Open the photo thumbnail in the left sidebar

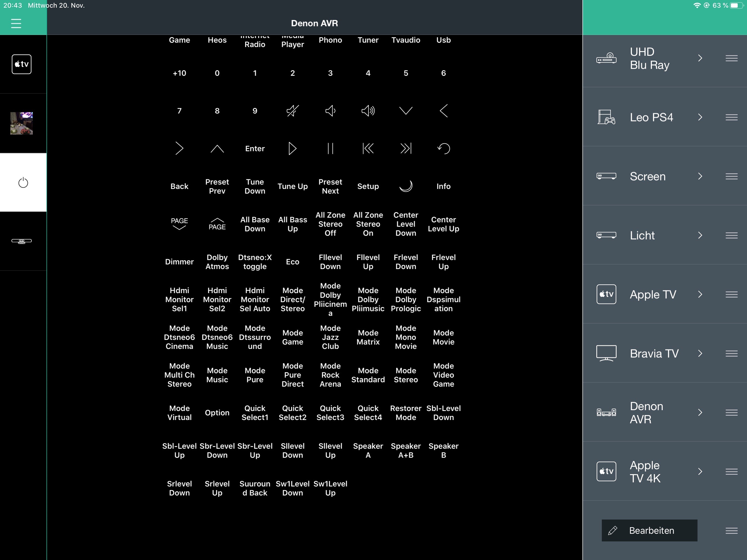point(22,123)
